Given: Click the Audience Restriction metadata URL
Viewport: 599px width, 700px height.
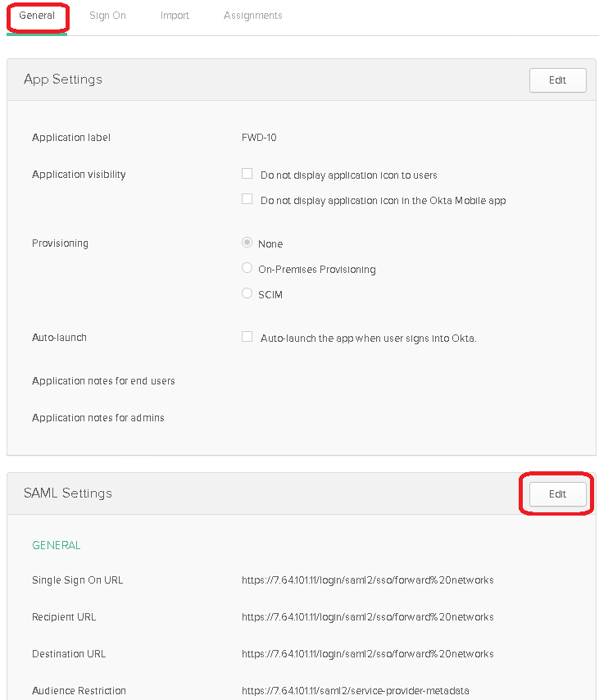Looking at the screenshot, I should (356, 691).
